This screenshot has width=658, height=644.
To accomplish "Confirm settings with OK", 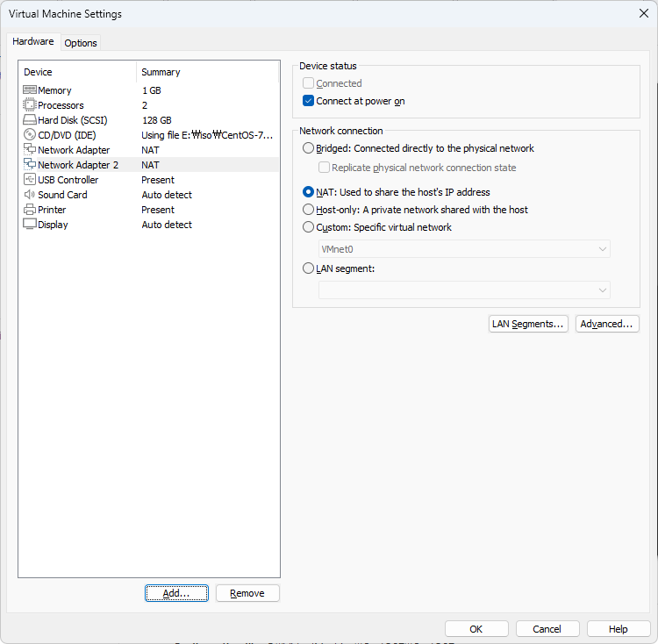I will click(476, 629).
